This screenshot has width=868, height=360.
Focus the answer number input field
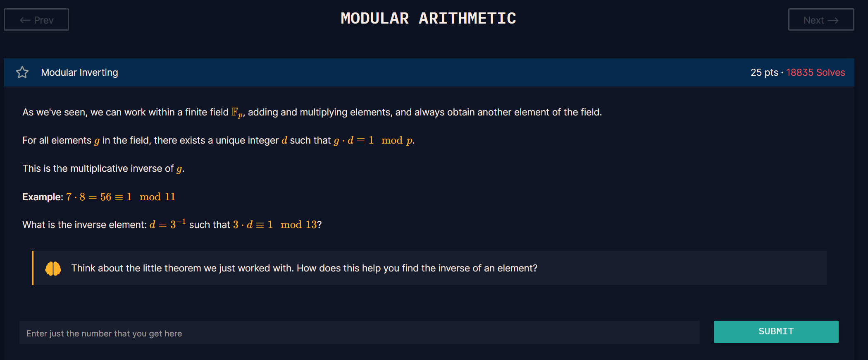(360, 333)
